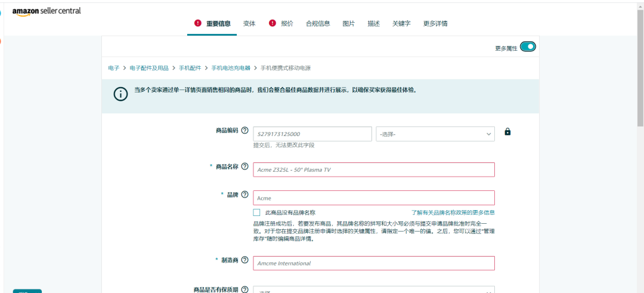Switch to 报价 tab
Image resolution: width=644 pixels, height=293 pixels.
287,24
